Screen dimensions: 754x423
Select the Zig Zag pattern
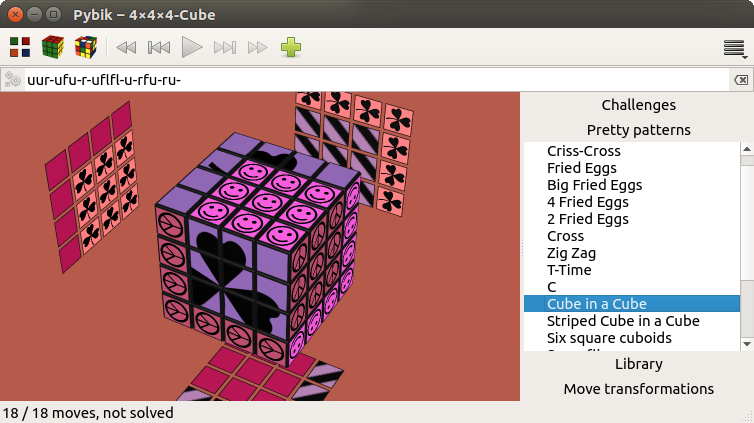pyautogui.click(x=632, y=253)
